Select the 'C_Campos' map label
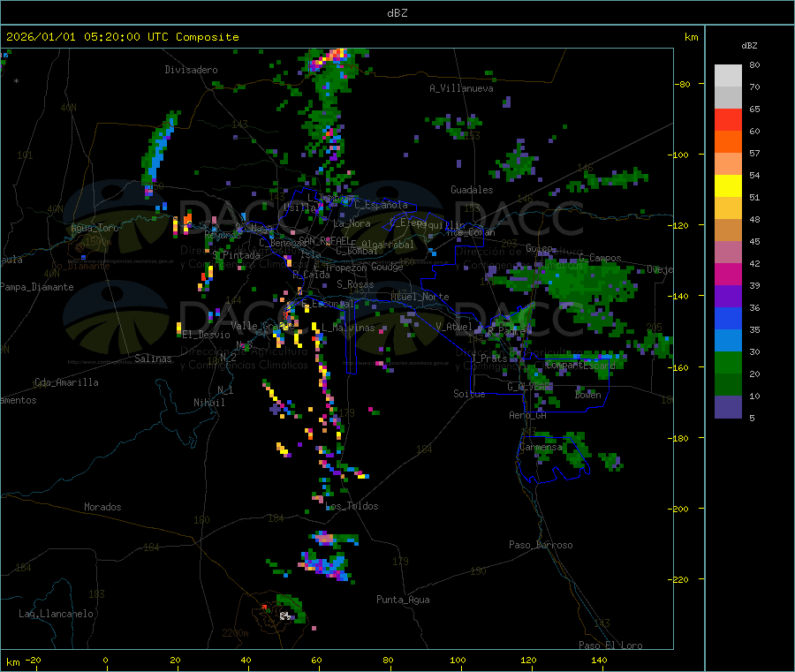Viewport: 795px width, 672px height. (601, 258)
